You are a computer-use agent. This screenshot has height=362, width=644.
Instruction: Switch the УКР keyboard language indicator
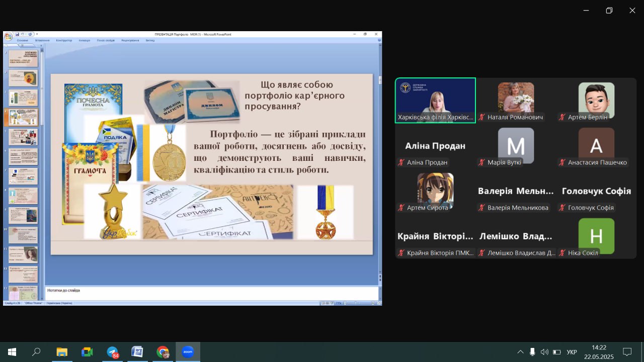(x=572, y=352)
